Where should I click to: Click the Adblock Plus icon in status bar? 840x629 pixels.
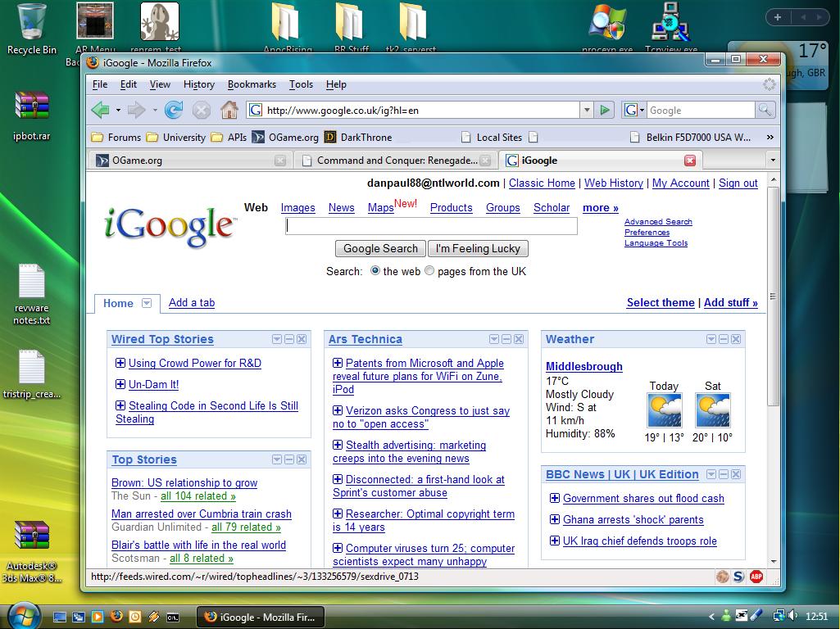pyautogui.click(x=756, y=577)
